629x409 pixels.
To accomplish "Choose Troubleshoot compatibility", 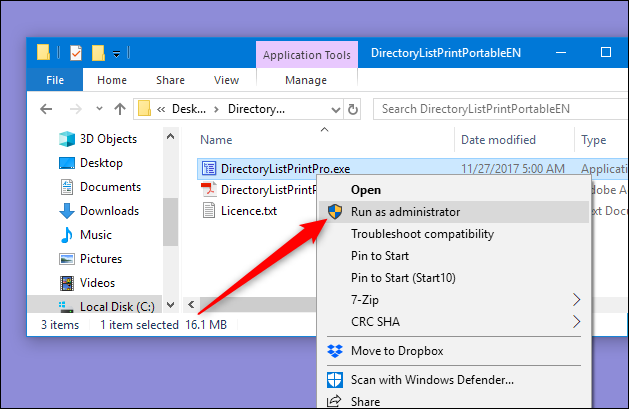I will coord(454,234).
